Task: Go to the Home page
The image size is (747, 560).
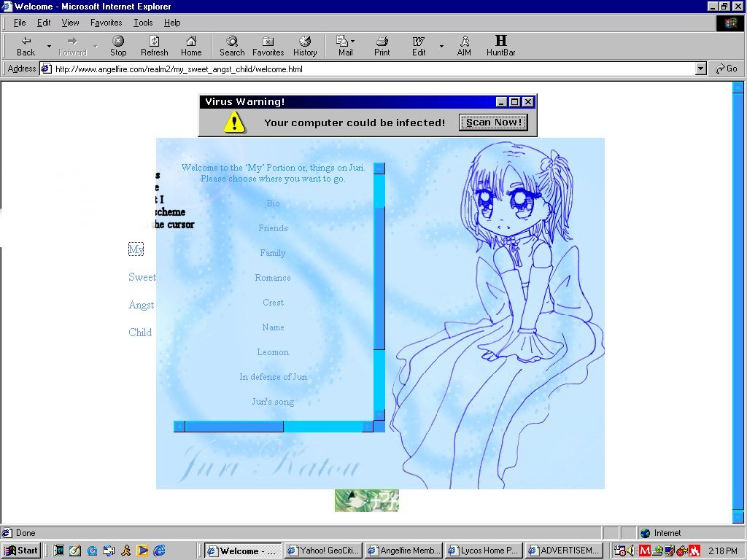Action: pyautogui.click(x=191, y=46)
